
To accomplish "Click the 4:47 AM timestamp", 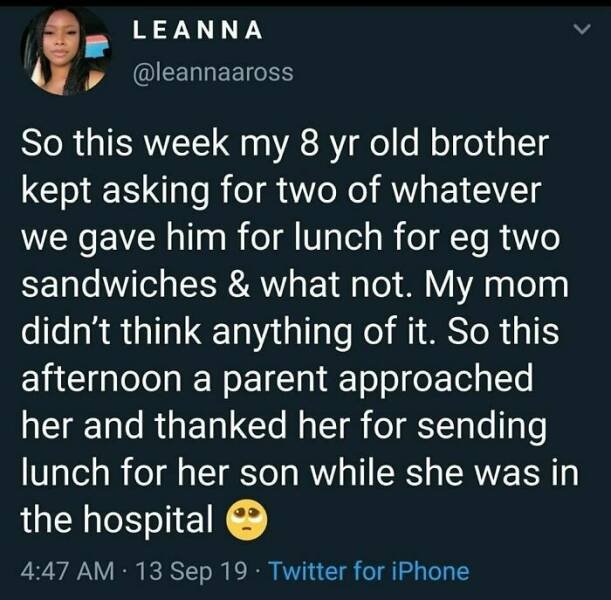I will point(68,572).
